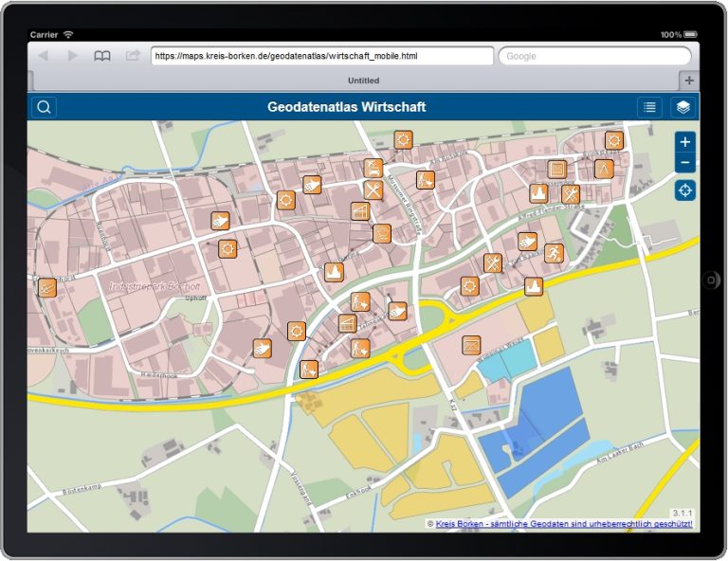Center the map on my location
Screen dimensions: 728x561
tap(684, 190)
